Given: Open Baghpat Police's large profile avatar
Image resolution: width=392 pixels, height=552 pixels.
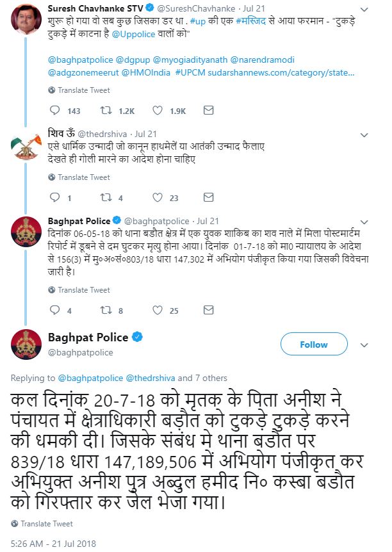Looking at the screenshot, I should [x=26, y=345].
